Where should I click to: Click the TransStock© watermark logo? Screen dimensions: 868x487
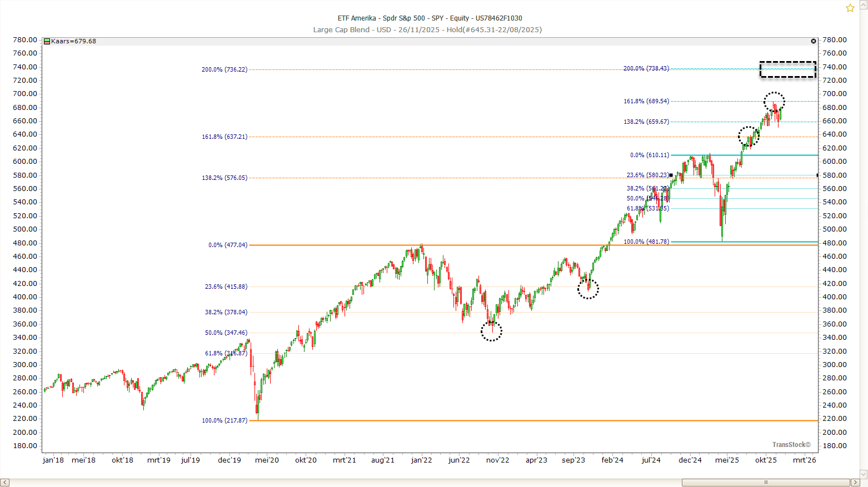click(791, 444)
